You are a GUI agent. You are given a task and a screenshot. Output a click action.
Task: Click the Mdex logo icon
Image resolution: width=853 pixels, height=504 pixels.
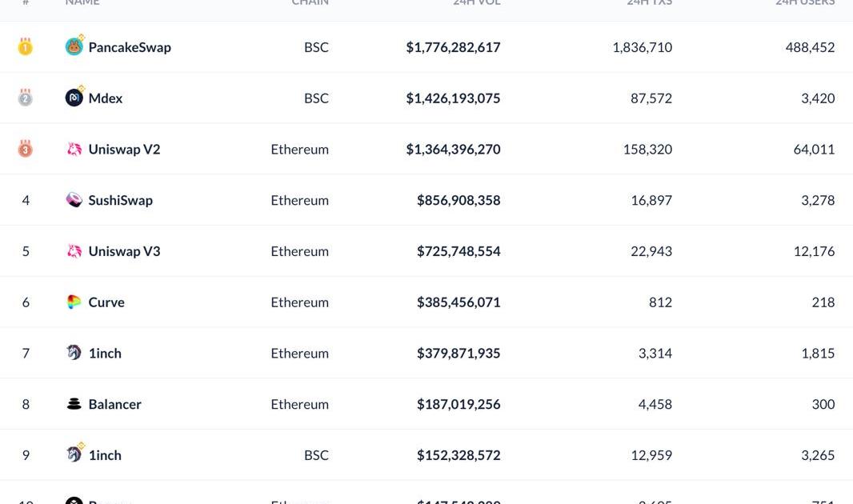pos(74,98)
